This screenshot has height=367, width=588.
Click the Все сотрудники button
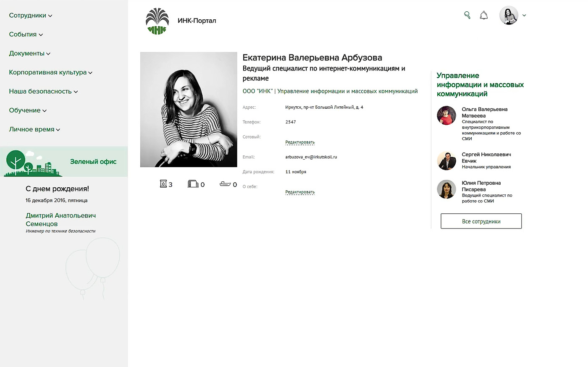click(481, 221)
